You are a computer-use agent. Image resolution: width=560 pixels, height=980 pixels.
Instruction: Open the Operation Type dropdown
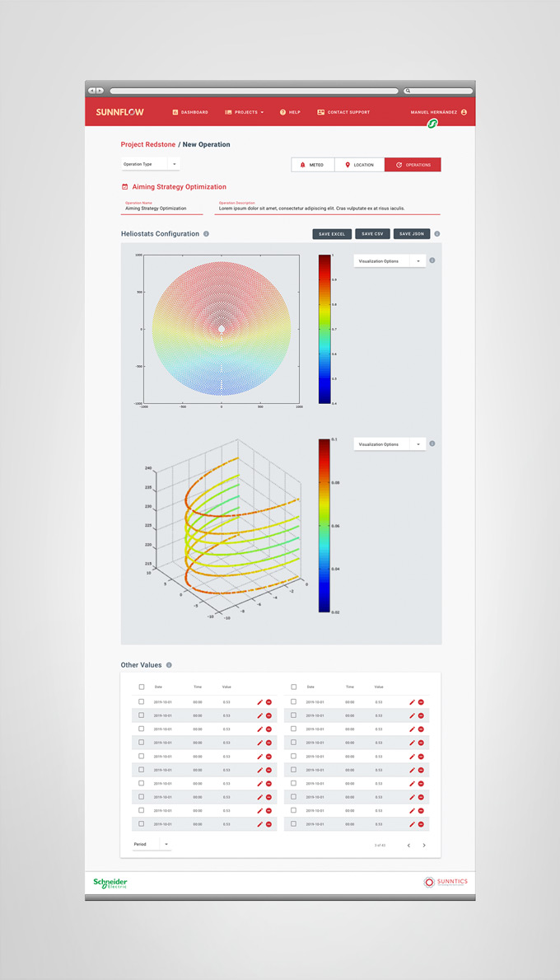click(x=151, y=165)
